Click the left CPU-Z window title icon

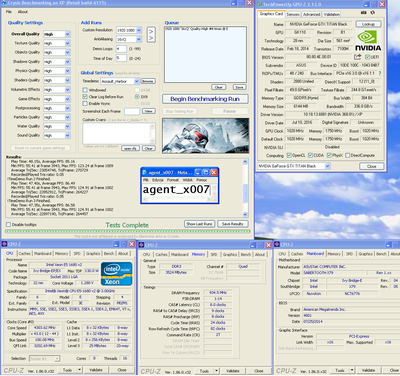click(x=5, y=244)
